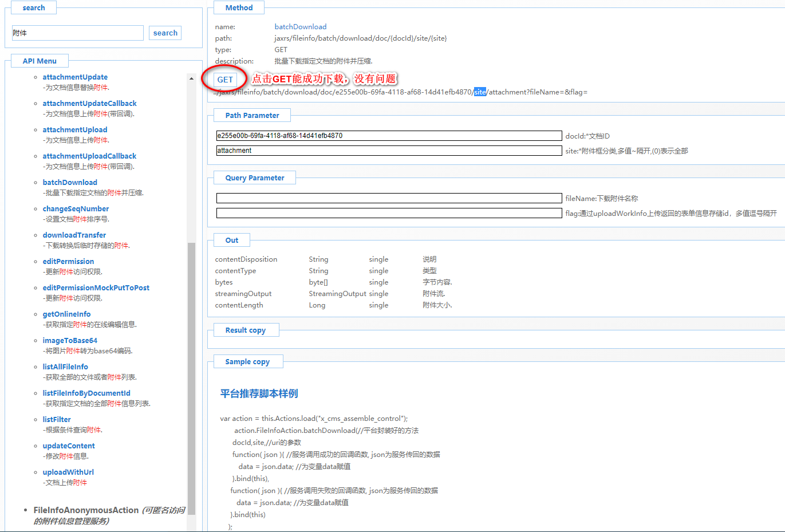Click the search keyword input field
The image size is (785, 532).
[77, 33]
